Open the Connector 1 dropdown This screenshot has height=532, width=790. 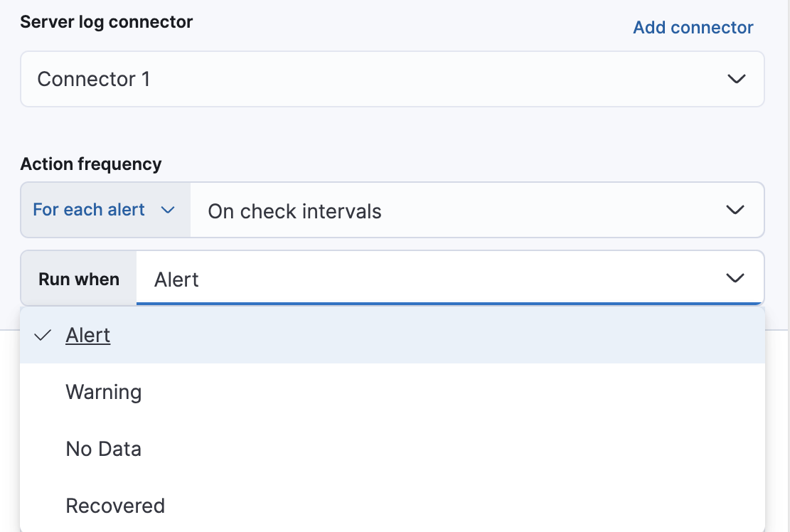(391, 79)
